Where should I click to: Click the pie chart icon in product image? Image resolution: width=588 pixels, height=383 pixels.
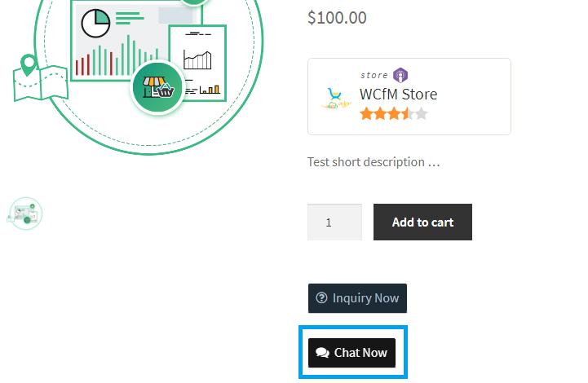[x=95, y=22]
